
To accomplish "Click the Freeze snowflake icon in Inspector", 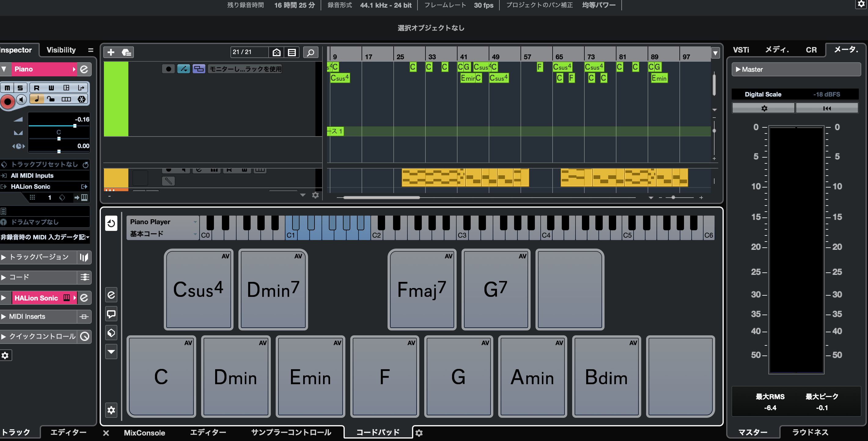I will coord(81,99).
